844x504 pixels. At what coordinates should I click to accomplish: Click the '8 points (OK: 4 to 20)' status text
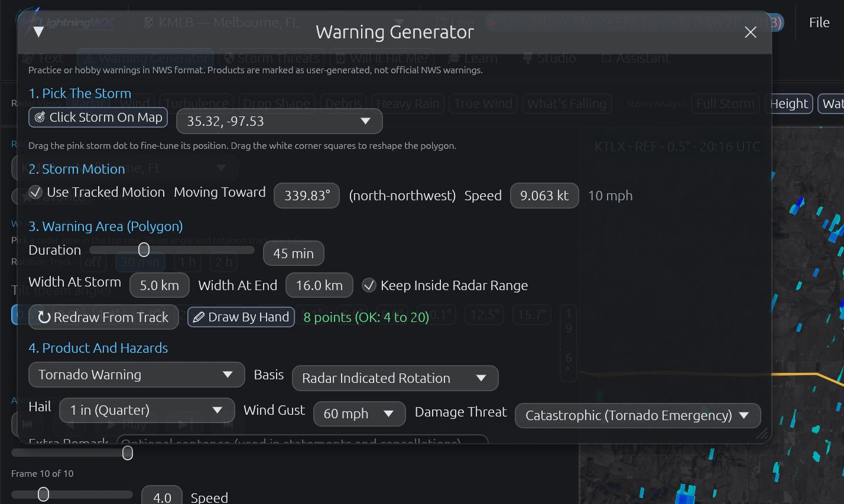(x=366, y=317)
